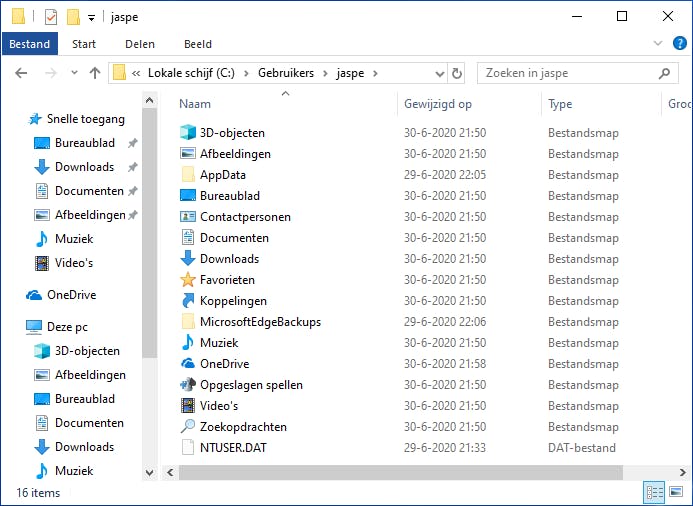Open the Quick Access Toolbar customize dropdown
The height and width of the screenshot is (506, 693).
click(x=92, y=17)
